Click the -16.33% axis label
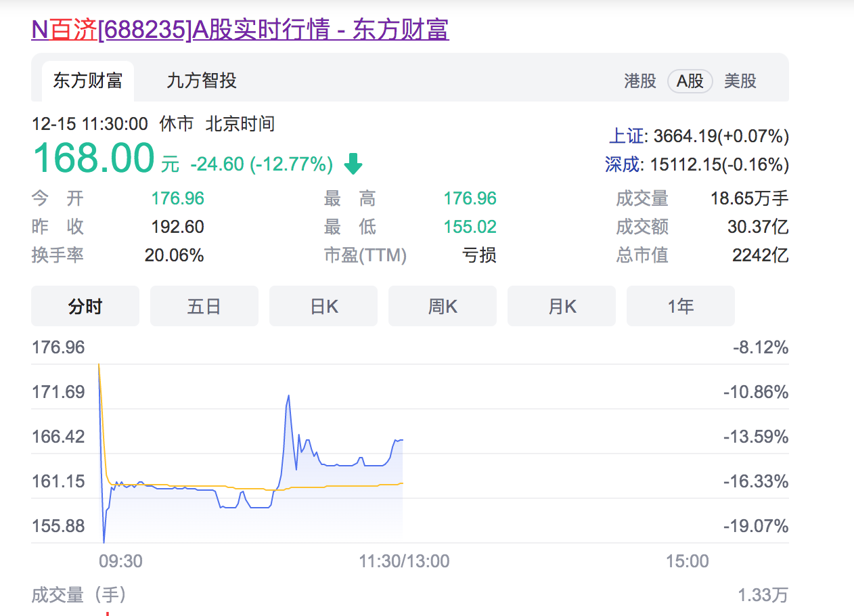 [x=756, y=481]
